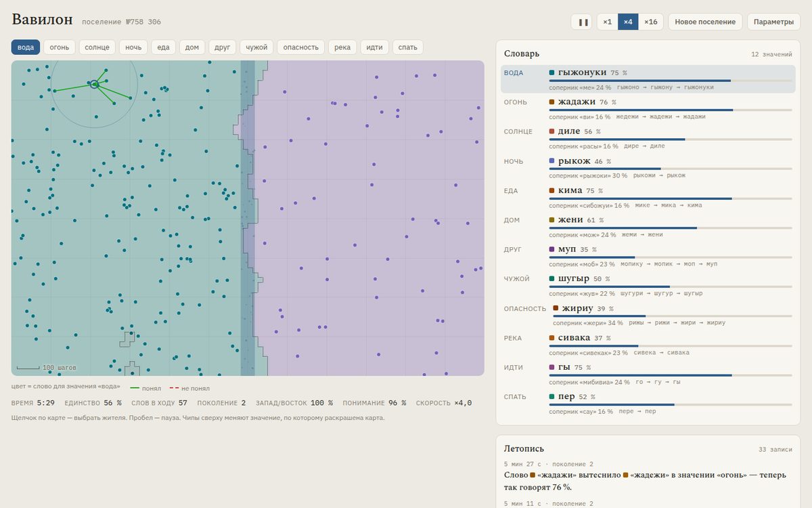Select the ВОДА dictionary row label
Image resolution: width=812 pixels, height=508 pixels.
tap(514, 72)
